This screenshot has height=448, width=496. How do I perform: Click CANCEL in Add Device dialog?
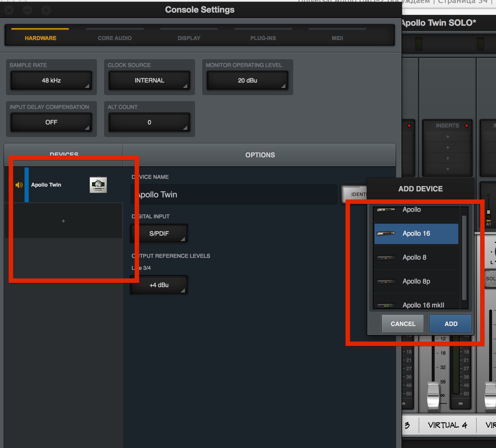tap(403, 324)
